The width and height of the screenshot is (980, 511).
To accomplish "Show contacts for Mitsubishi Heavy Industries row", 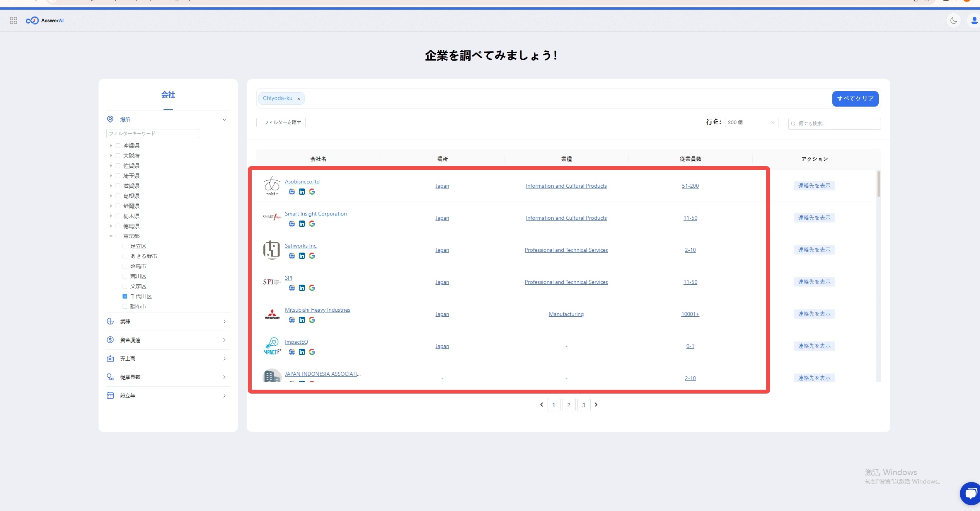I will [x=814, y=314].
